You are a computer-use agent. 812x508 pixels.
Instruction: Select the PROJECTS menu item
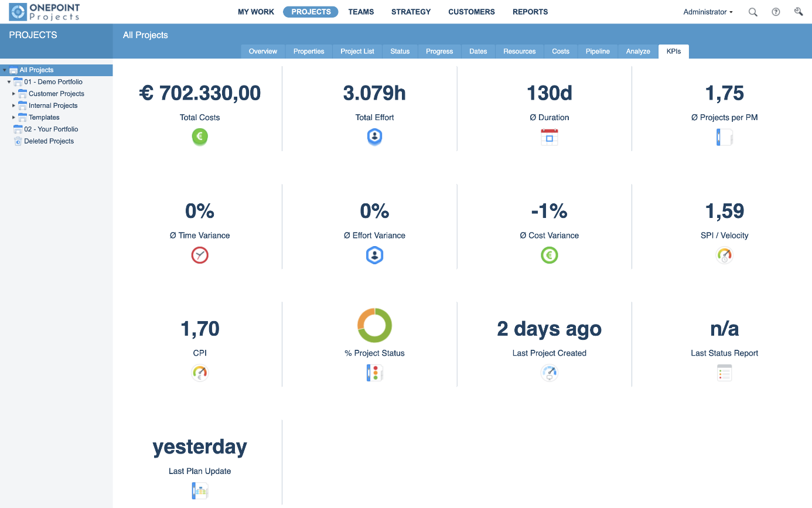click(x=311, y=12)
